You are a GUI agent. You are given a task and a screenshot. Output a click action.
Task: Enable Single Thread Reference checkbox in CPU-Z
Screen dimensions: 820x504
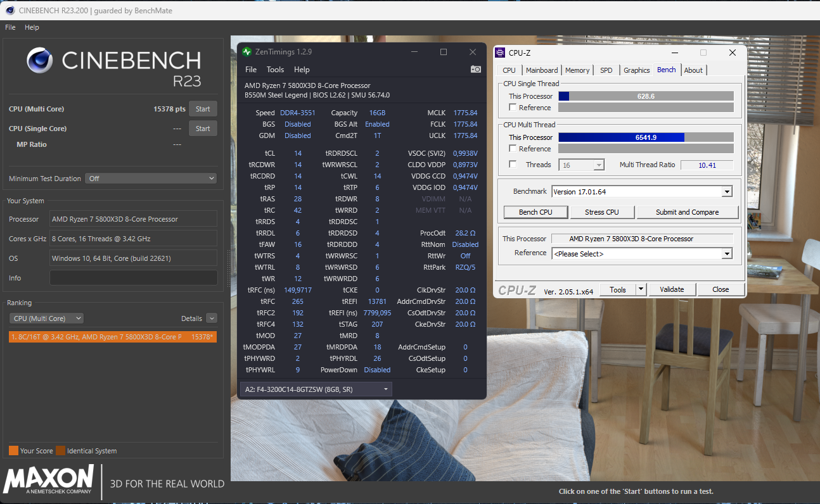[x=513, y=108]
